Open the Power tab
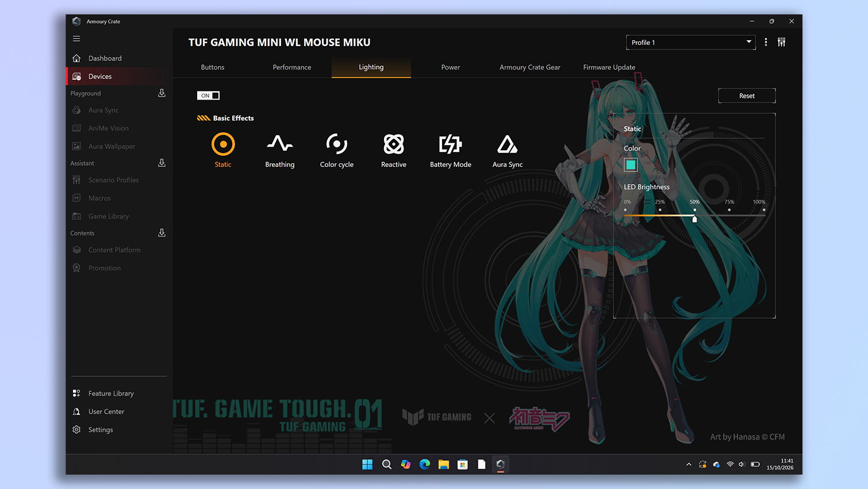The height and width of the screenshot is (489, 868). 451,67
